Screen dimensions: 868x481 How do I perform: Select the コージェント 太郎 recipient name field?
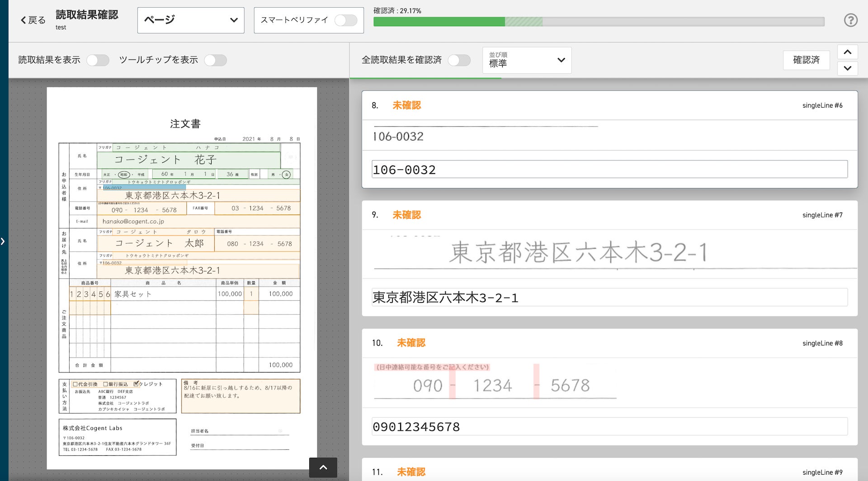(x=155, y=243)
